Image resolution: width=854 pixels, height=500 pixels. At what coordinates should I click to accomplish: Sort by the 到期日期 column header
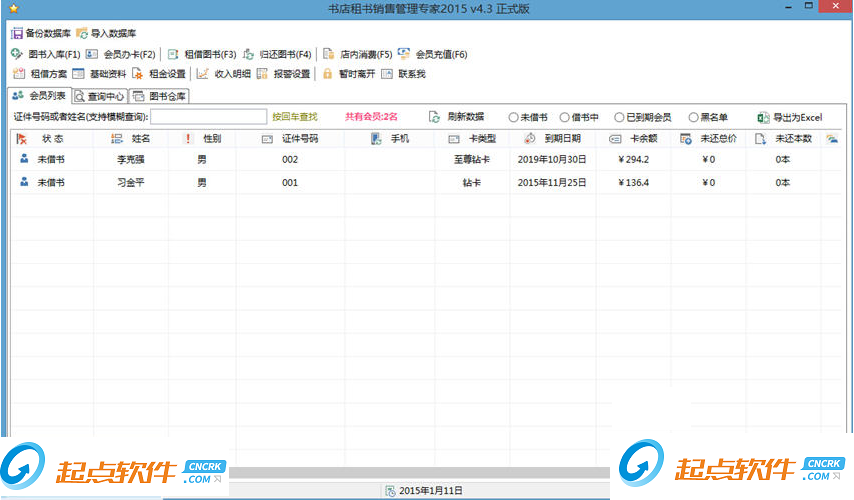click(553, 139)
